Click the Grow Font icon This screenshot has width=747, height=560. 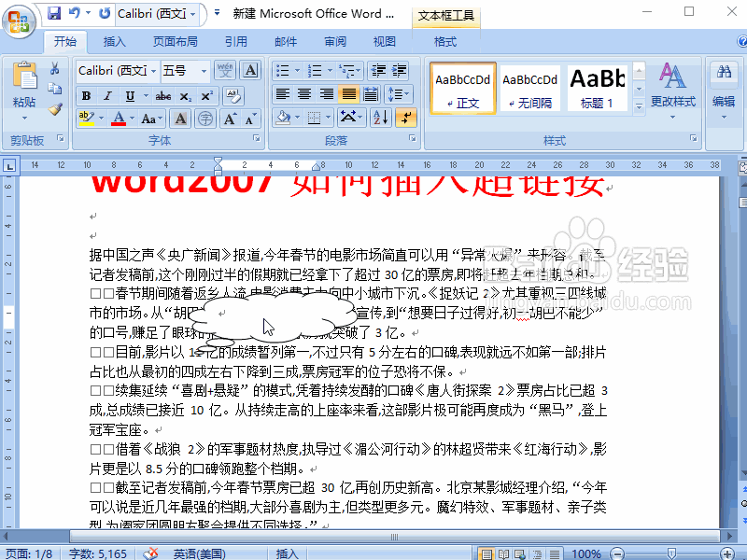tap(231, 118)
